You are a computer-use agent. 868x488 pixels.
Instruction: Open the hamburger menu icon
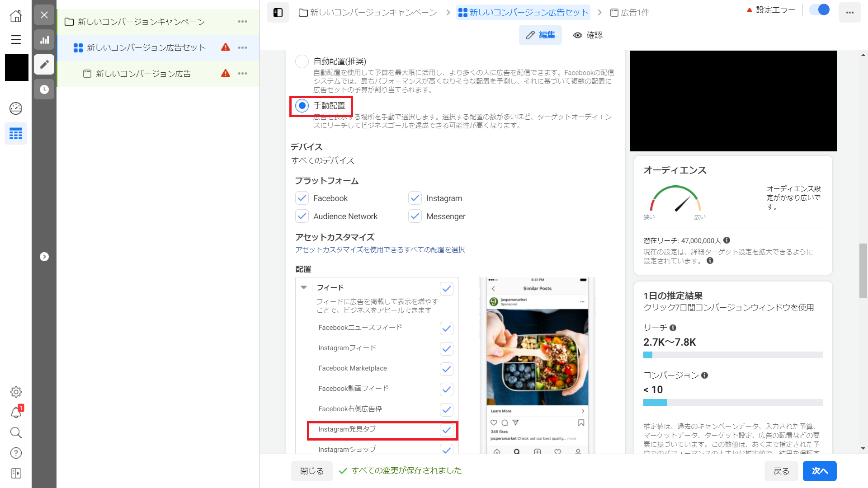click(x=16, y=40)
